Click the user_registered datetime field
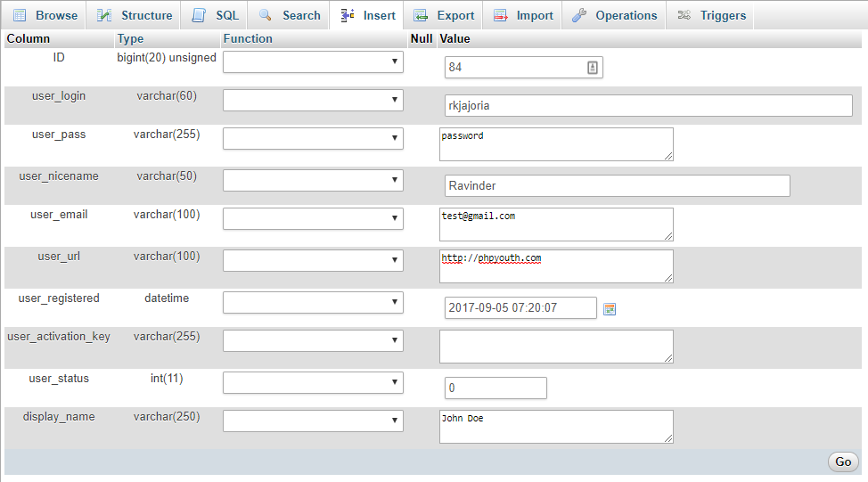Screen dimensions: 868x482 520,307
